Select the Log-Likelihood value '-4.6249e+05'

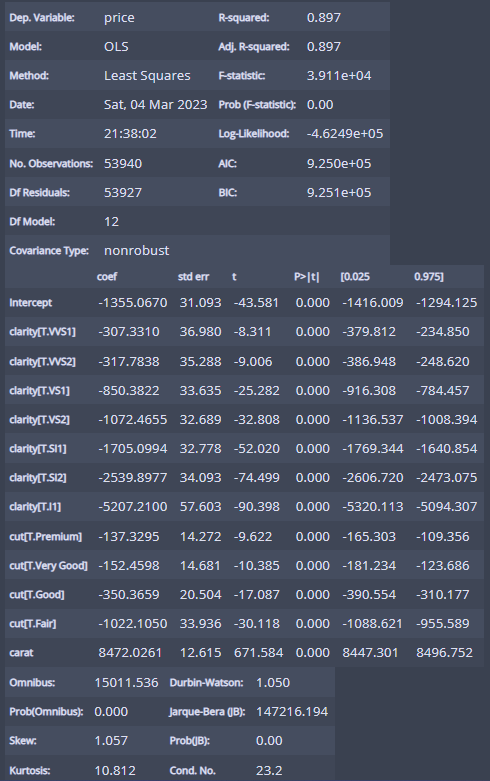pyautogui.click(x=345, y=133)
